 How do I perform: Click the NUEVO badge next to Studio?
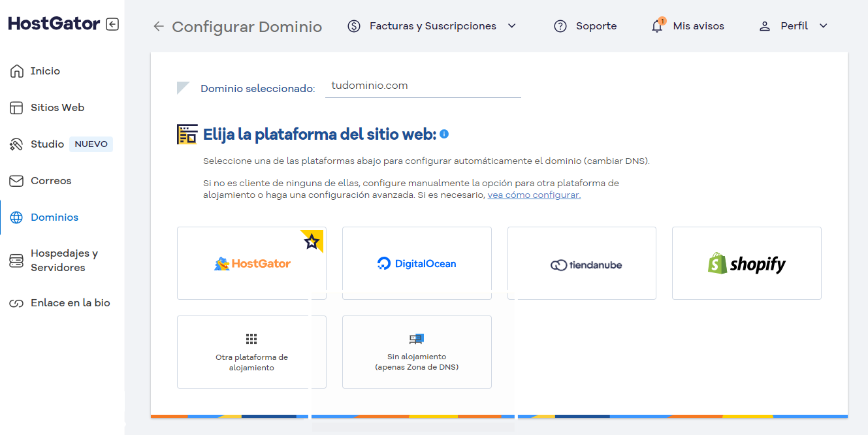click(91, 144)
